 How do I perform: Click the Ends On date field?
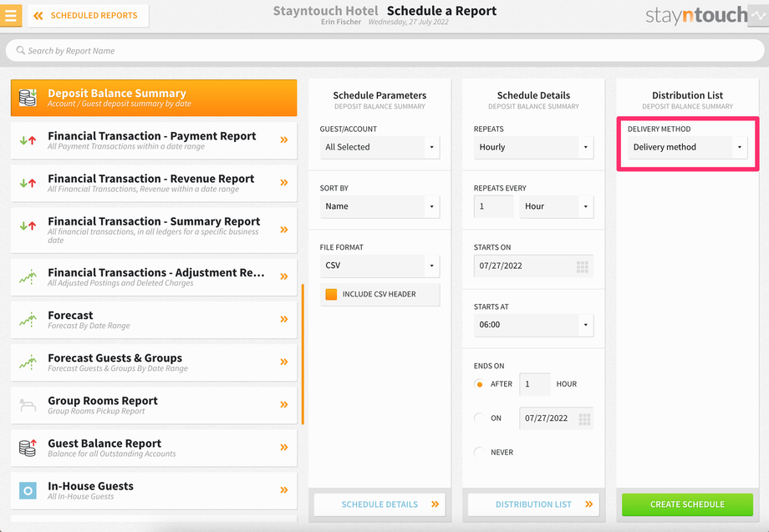coord(556,418)
